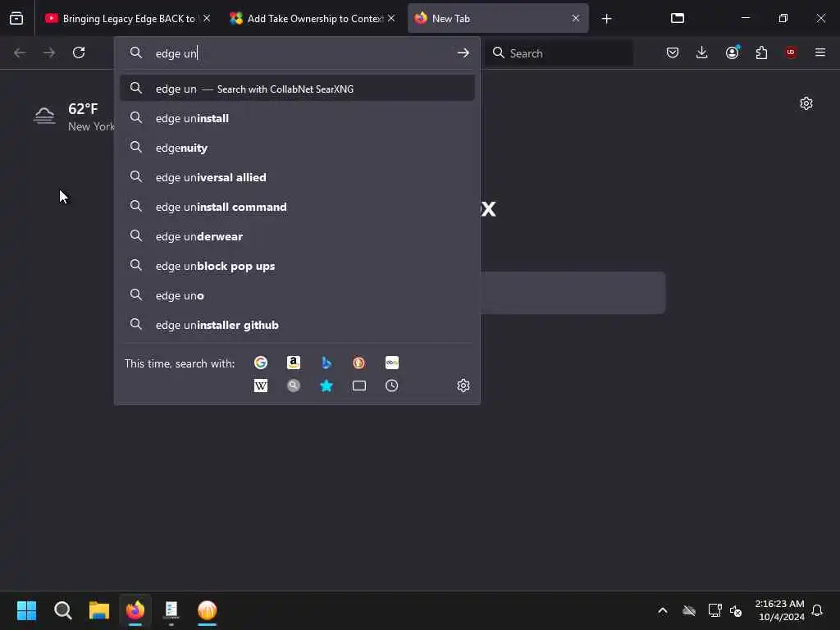
Task: Open the notifications bell in taskbar
Action: coord(817,610)
